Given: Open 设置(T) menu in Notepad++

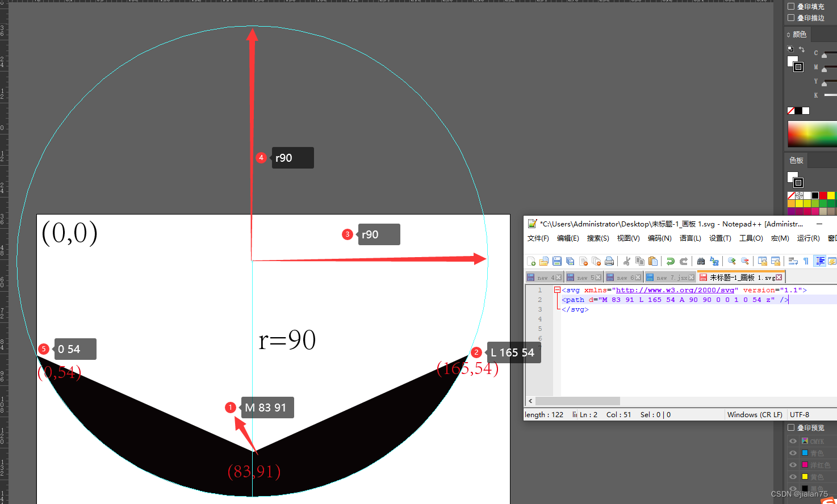Looking at the screenshot, I should (720, 238).
